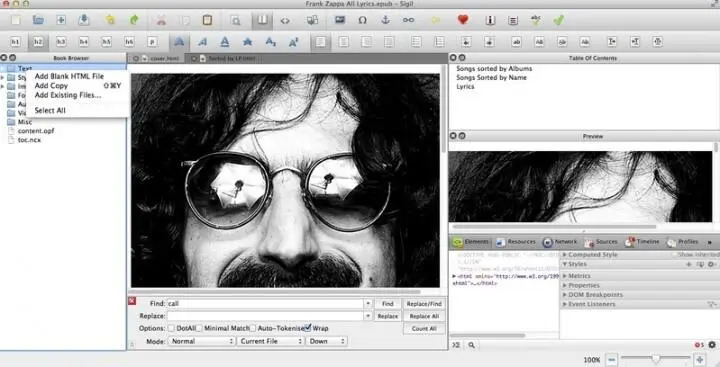Expand the DOM Breakpoints section
Image resolution: width=720 pixels, height=367 pixels.
pyautogui.click(x=565, y=295)
